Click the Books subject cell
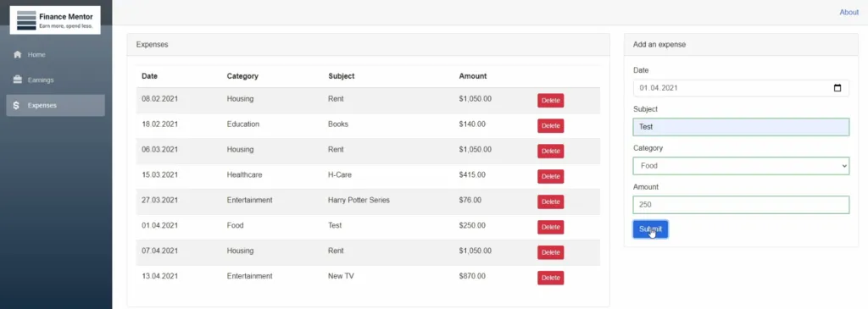The image size is (868, 309). click(x=338, y=124)
